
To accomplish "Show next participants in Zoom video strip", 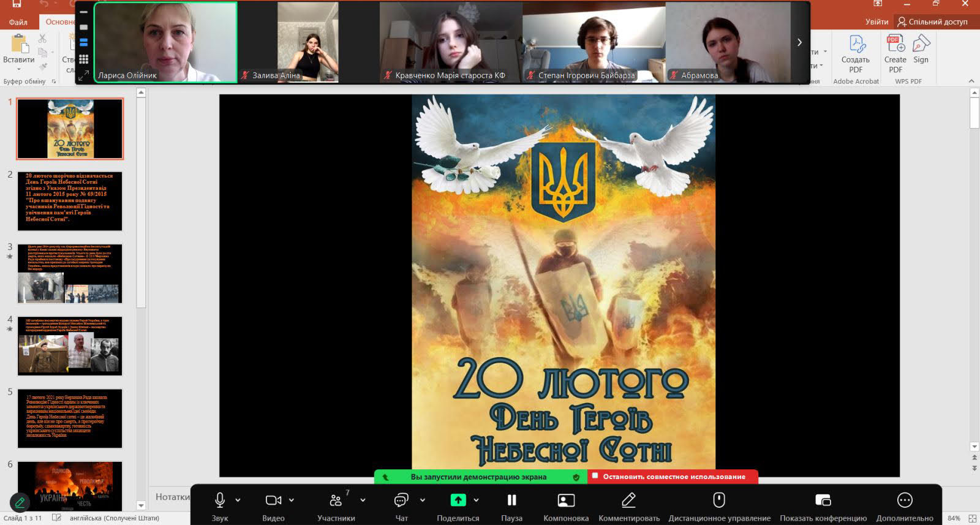I will pyautogui.click(x=799, y=42).
